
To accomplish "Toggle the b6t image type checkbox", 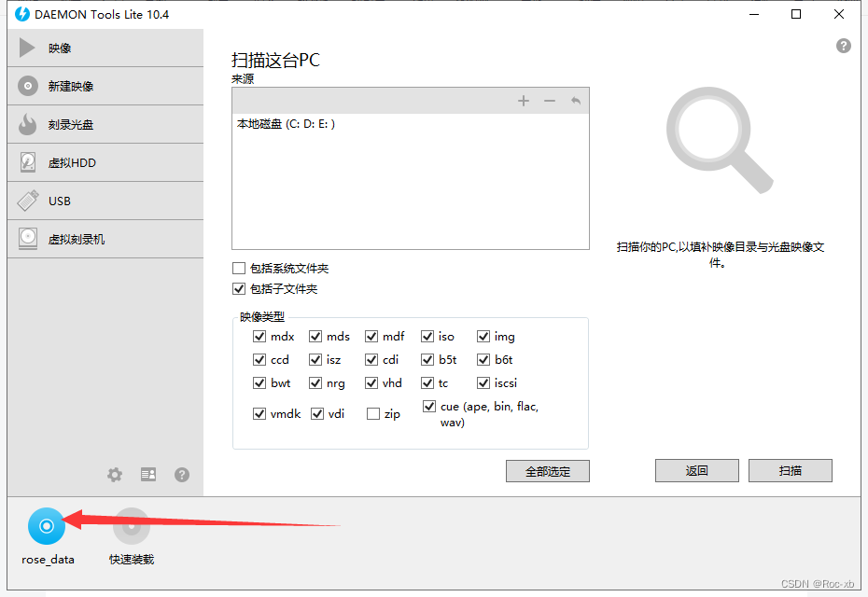I will pyautogui.click(x=483, y=360).
